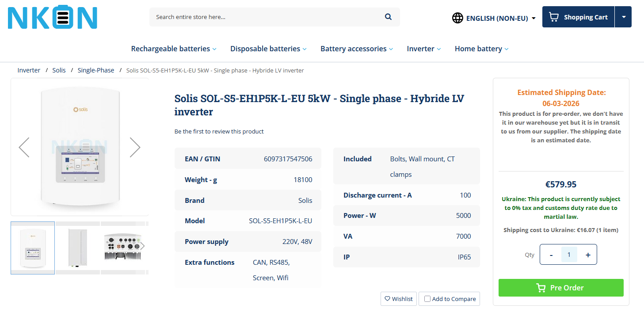Tick the Add to Compare checkbox
The image size is (644, 320).
click(x=427, y=299)
